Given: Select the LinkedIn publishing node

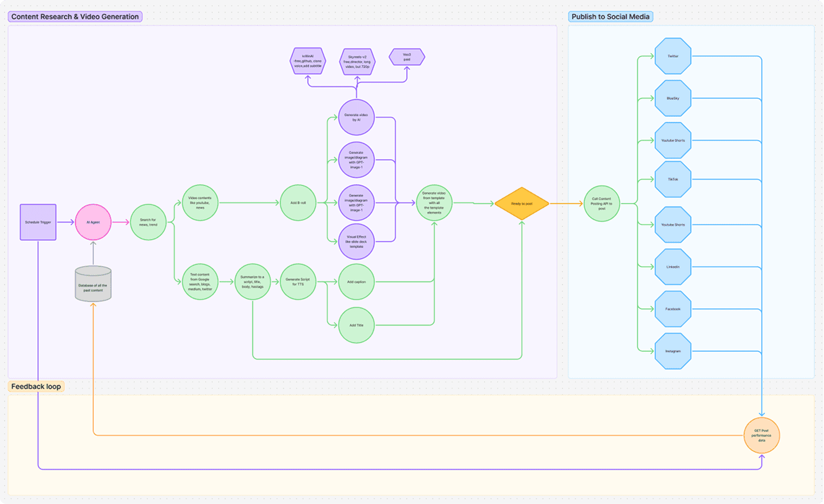Looking at the screenshot, I should point(673,267).
